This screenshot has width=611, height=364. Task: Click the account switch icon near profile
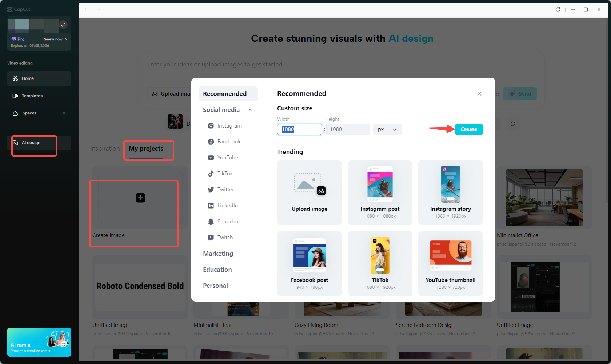(64, 25)
